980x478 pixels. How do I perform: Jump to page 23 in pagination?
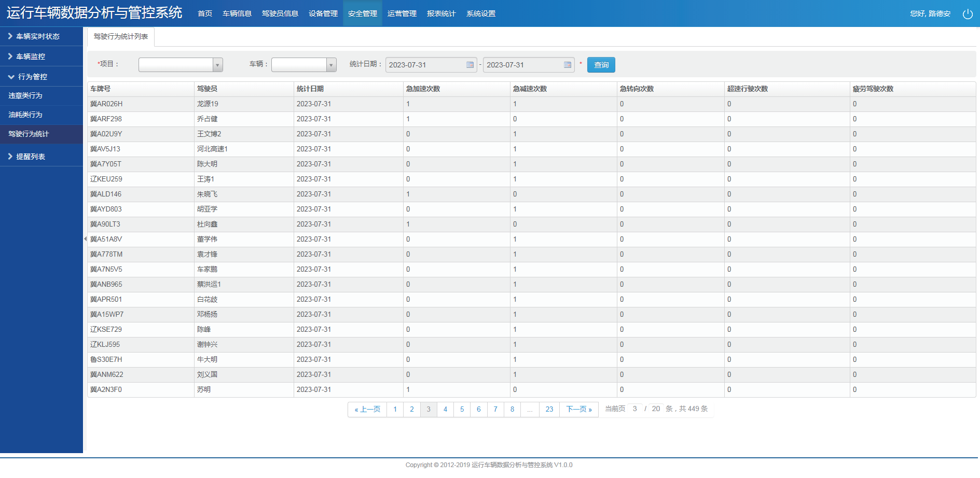549,409
